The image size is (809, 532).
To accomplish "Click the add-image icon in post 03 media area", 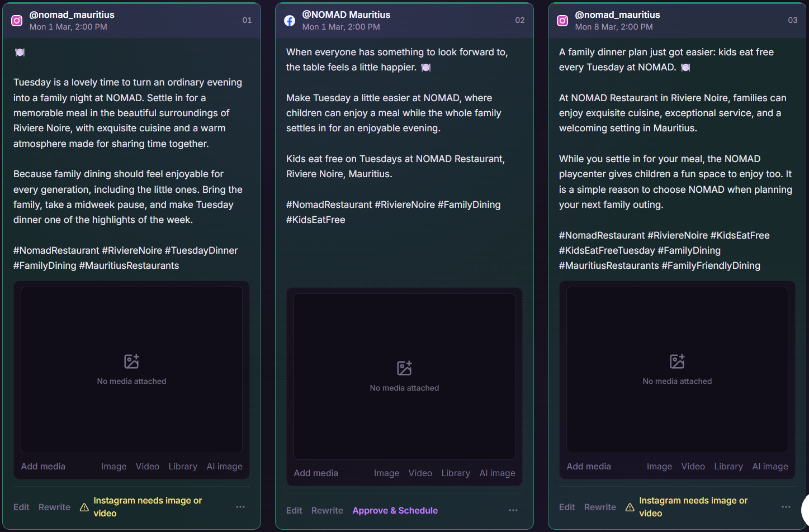I will point(677,362).
